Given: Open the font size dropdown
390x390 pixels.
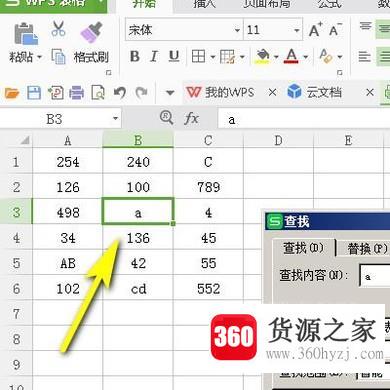Looking at the screenshot, I should (x=297, y=30).
